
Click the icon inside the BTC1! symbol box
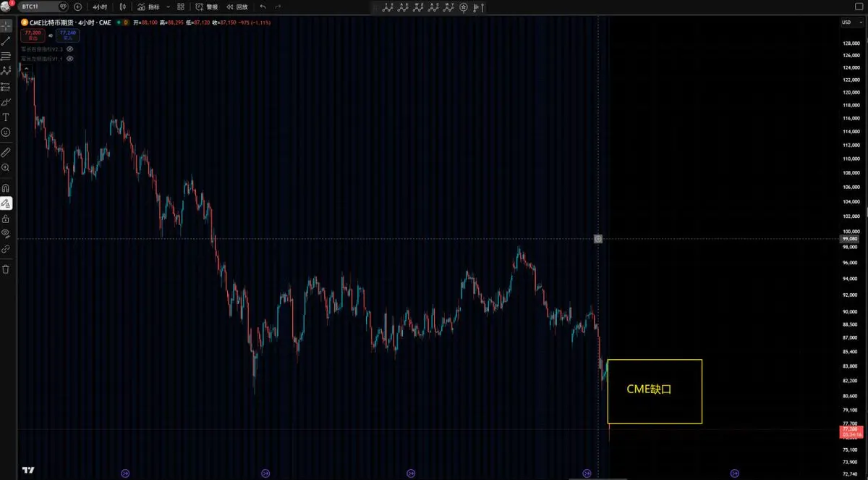click(62, 7)
